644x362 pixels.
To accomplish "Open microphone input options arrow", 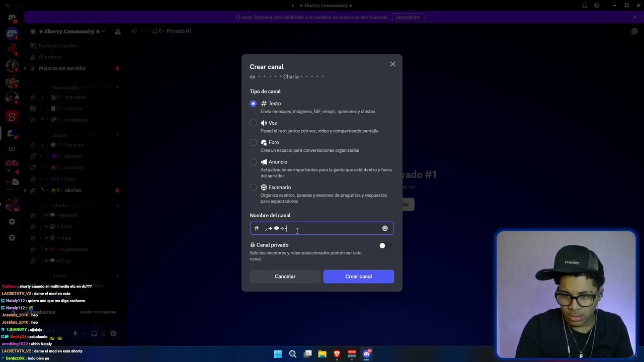I will (84, 333).
